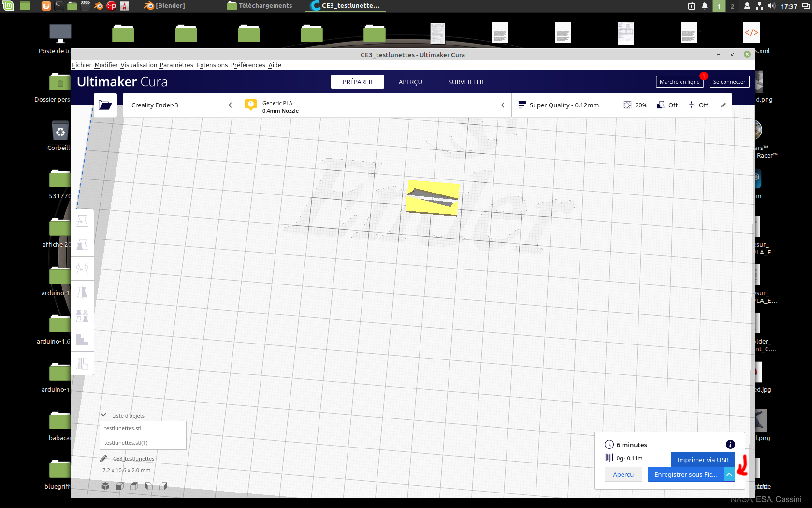Select the Support Blocker tool
812x508 pixels.
pyautogui.click(x=82, y=340)
